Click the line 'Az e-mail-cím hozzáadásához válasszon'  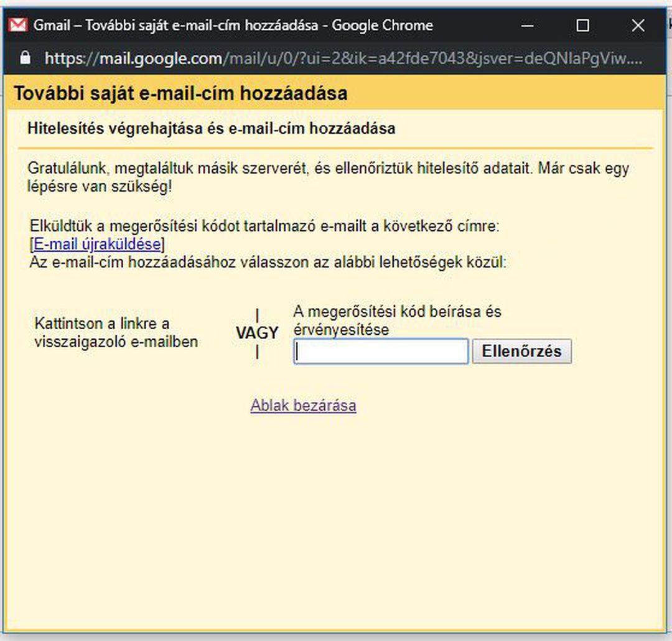click(x=268, y=261)
